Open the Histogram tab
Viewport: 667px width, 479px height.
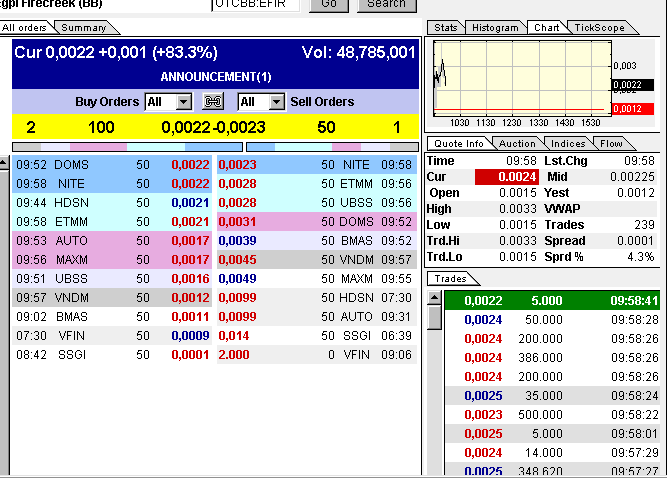pos(495,28)
